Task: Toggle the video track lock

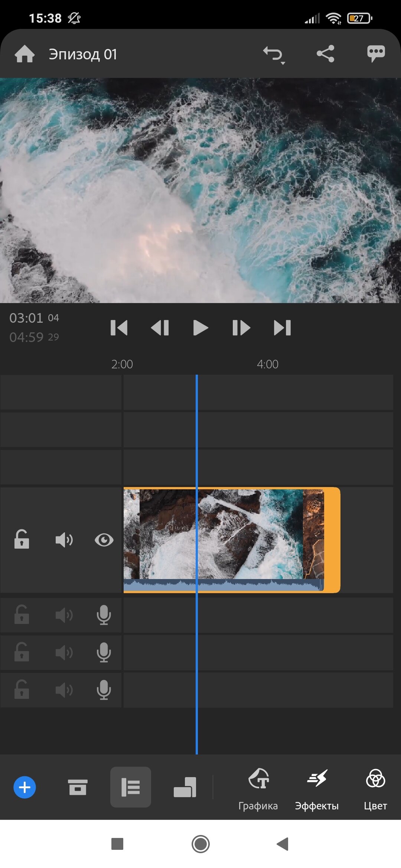Action: (x=22, y=540)
